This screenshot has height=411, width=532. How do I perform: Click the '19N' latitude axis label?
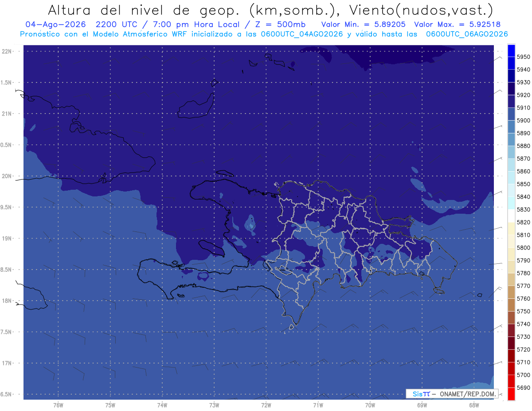pyautogui.click(x=7, y=239)
